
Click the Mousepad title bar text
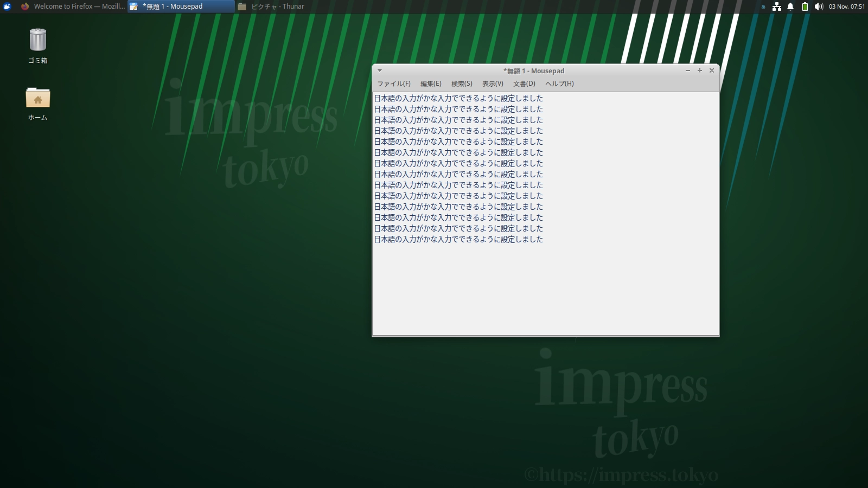coord(534,71)
